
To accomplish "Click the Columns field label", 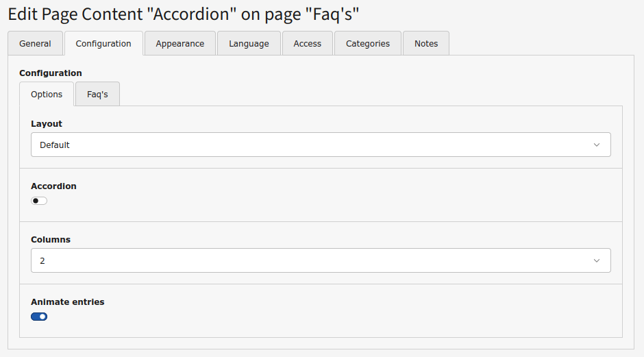I will click(51, 240).
